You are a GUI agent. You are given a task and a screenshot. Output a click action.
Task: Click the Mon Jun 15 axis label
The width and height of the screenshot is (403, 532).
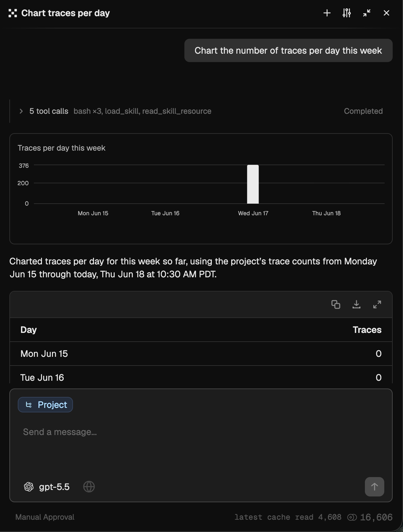tap(93, 213)
